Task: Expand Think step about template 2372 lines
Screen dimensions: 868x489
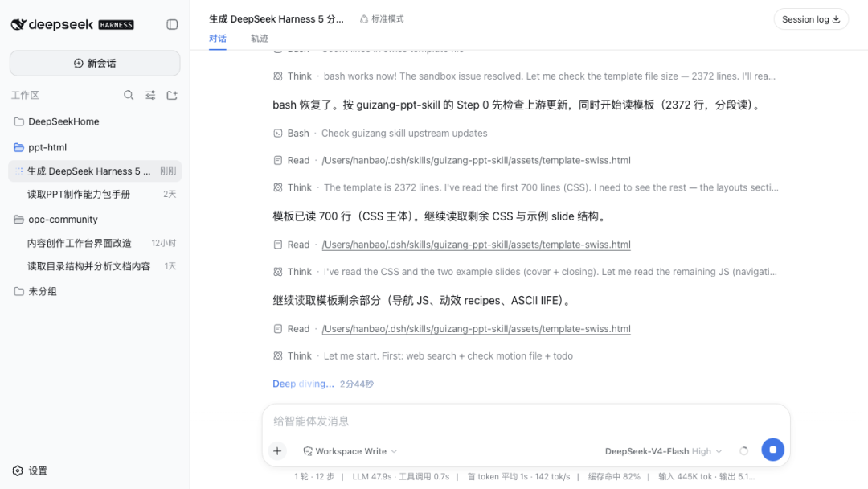Action: [526, 187]
